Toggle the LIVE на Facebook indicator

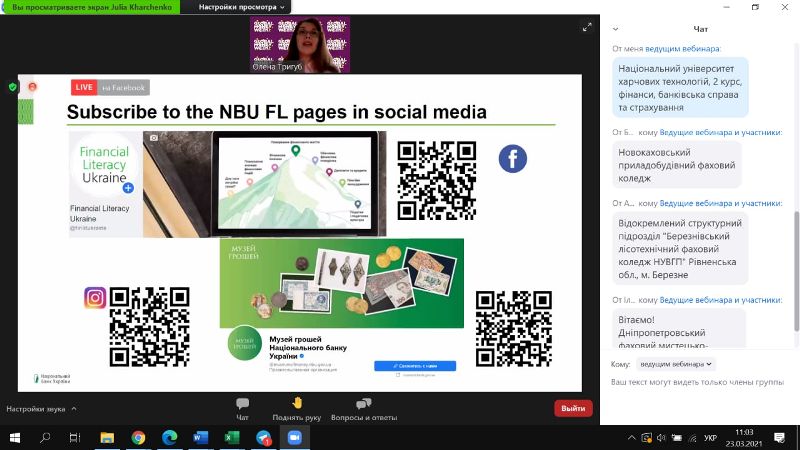[x=110, y=88]
